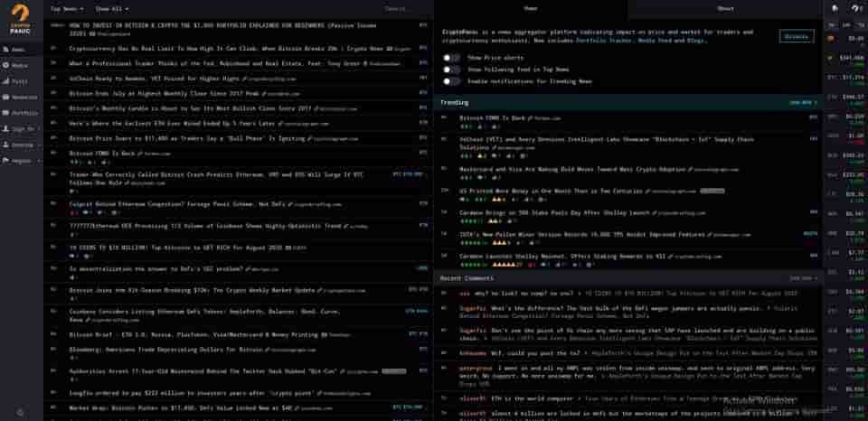Screen dimensions: 868x421
Task: Open 'Cardano Brings on 500 Stake Pools' trending item
Action: tap(554, 212)
